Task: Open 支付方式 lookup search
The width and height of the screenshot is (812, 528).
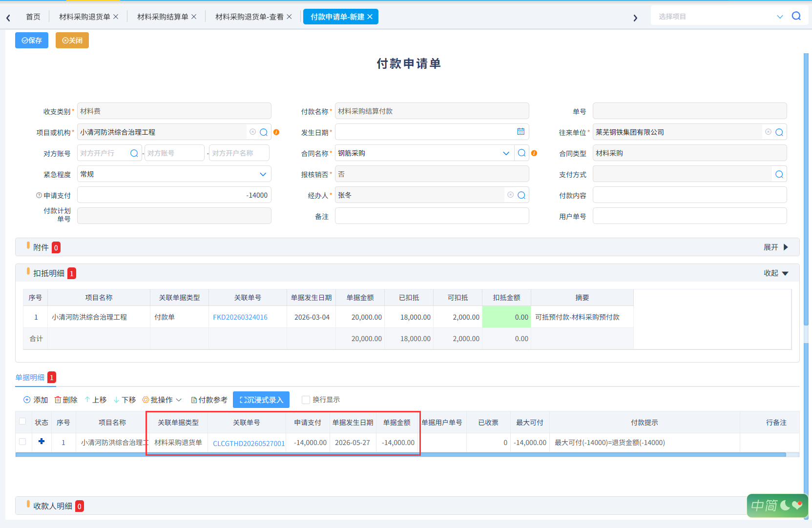Action: pyautogui.click(x=779, y=174)
